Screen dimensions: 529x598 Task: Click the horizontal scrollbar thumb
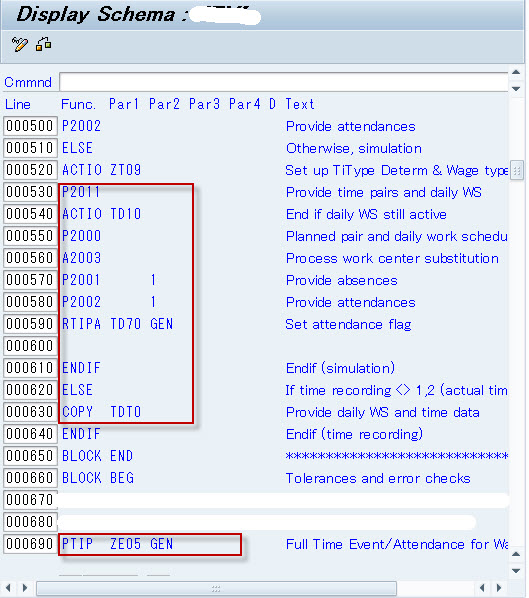216,588
